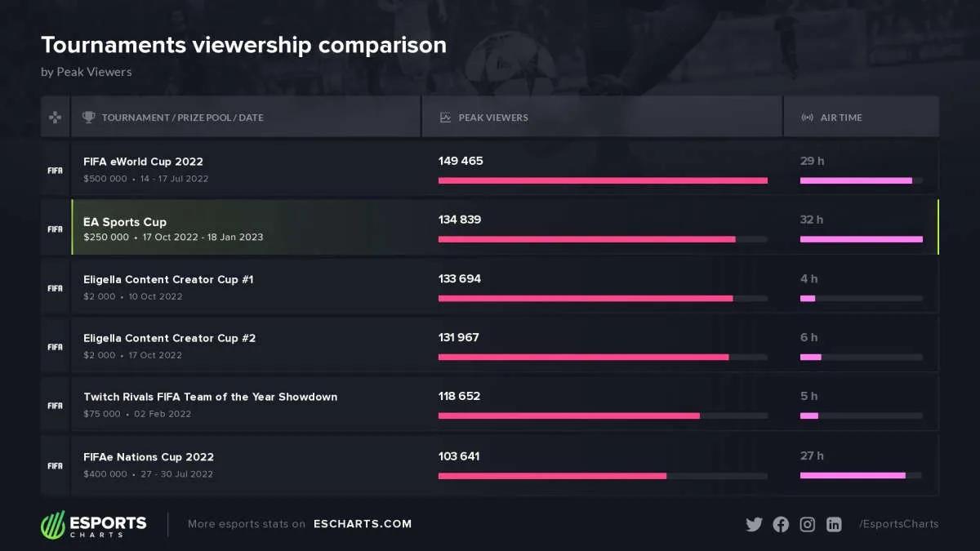Select the EA Sports Cup row title

pyautogui.click(x=125, y=222)
